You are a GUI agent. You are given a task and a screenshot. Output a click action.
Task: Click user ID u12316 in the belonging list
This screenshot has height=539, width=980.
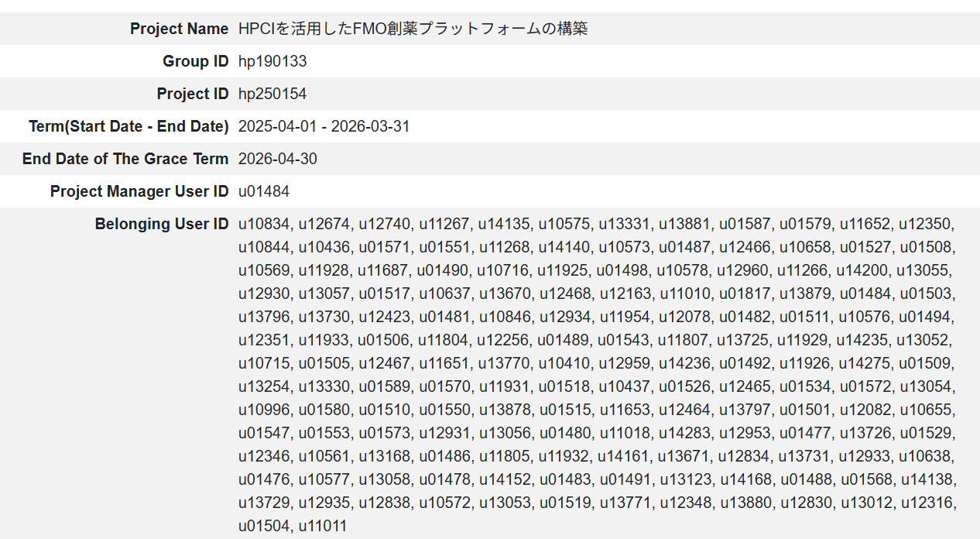coord(927,503)
